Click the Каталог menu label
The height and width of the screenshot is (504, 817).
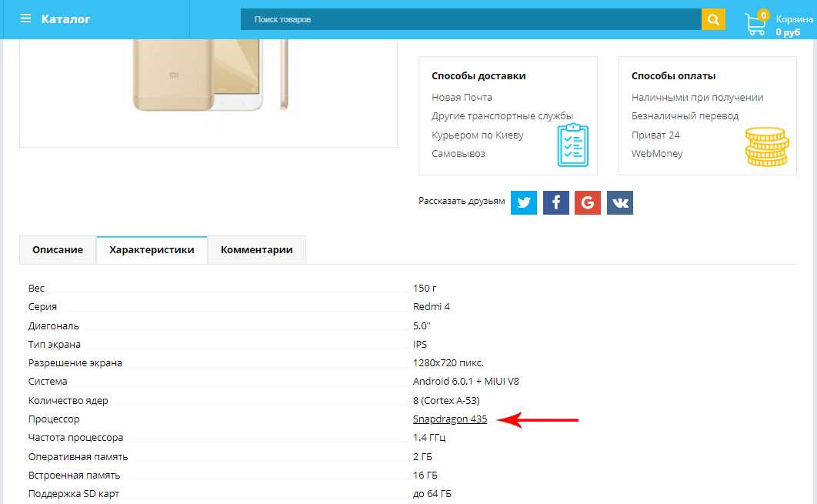[x=65, y=18]
